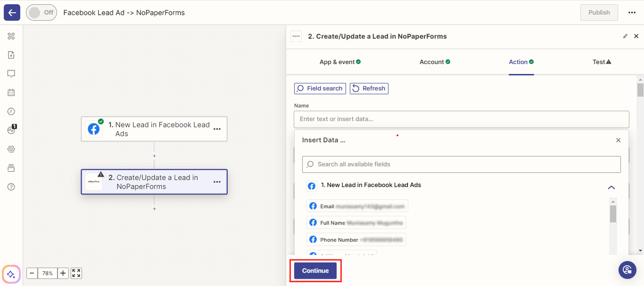Open the apps grid in the sidebar
This screenshot has height=286, width=644.
point(11,36)
